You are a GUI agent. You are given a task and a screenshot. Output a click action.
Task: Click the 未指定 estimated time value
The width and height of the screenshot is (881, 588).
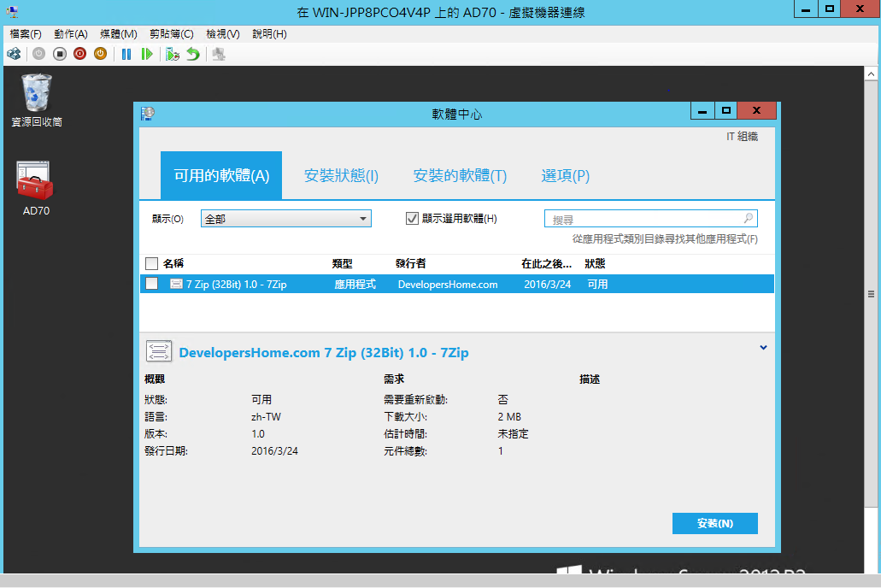(x=513, y=434)
